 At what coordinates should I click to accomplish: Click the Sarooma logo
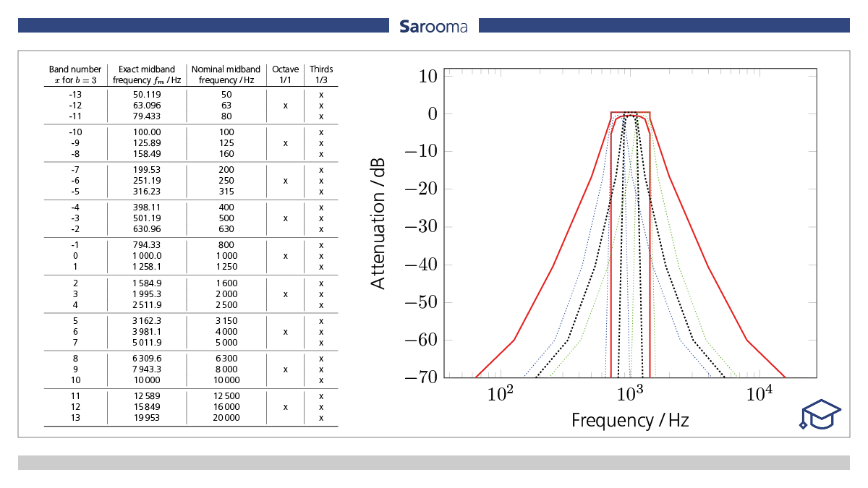click(433, 27)
